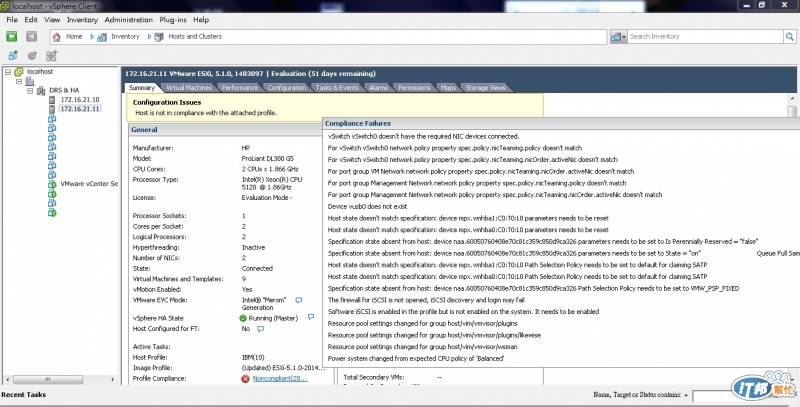This screenshot has height=407, width=800.
Task: Select VMware vCenter Se VM in the tree
Action: coord(89,184)
